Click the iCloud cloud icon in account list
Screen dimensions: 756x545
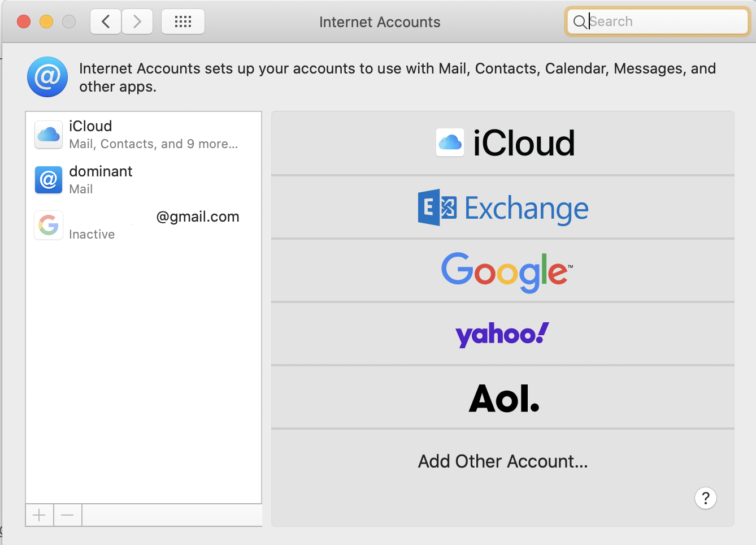49,135
